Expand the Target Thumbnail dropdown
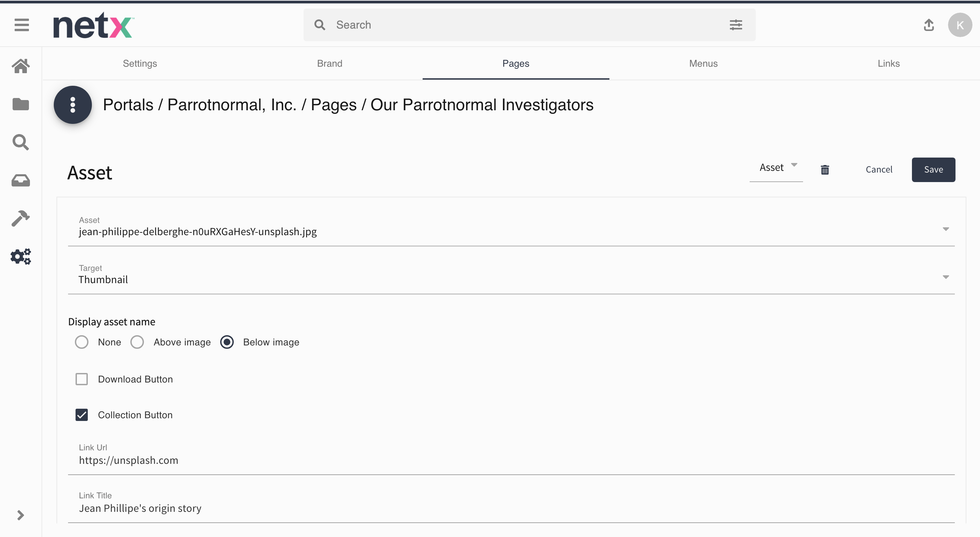 point(945,277)
